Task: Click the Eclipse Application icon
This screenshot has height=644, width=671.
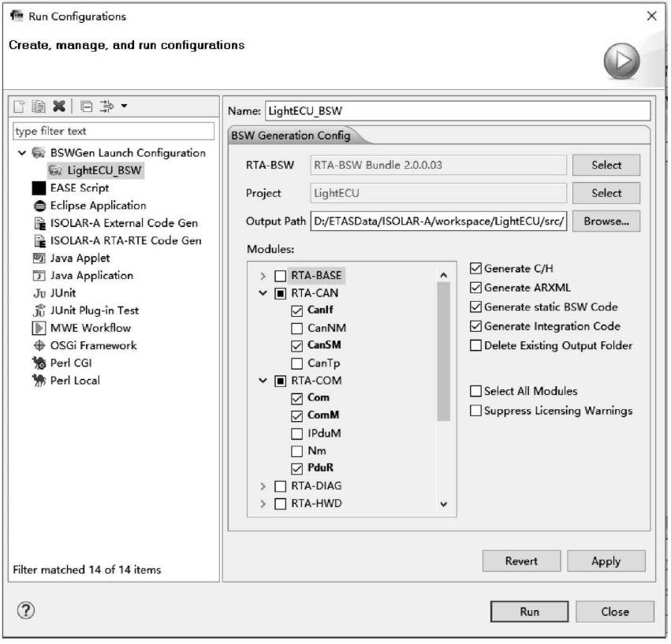Action: (x=39, y=207)
